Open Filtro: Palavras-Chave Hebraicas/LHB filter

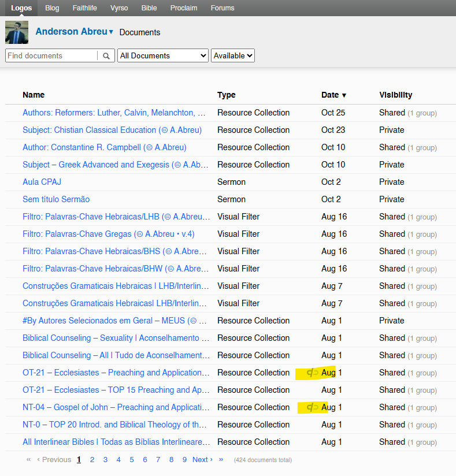pos(116,217)
